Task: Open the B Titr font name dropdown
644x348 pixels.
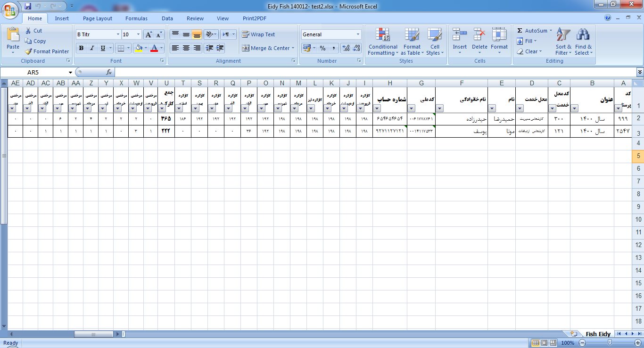Action: tap(118, 34)
